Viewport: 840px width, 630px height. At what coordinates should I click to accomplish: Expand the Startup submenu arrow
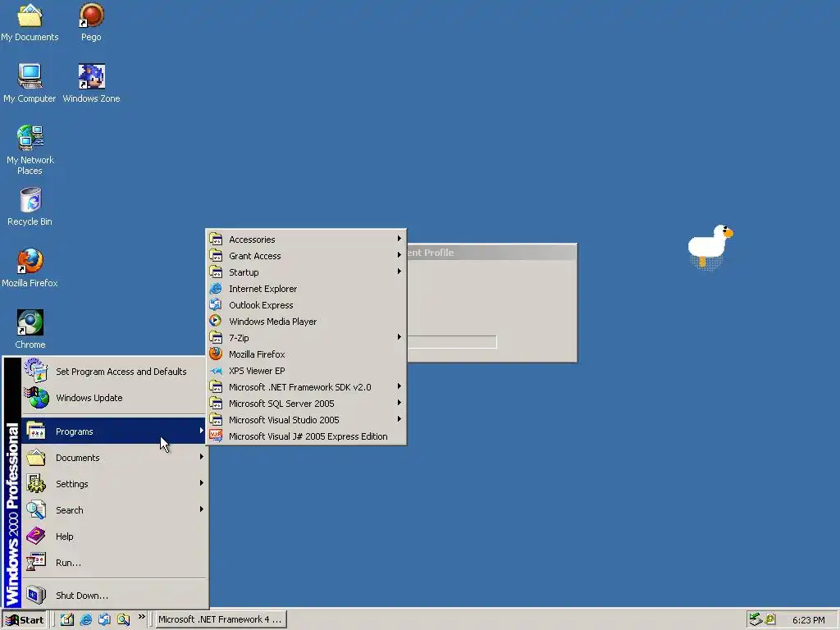399,272
